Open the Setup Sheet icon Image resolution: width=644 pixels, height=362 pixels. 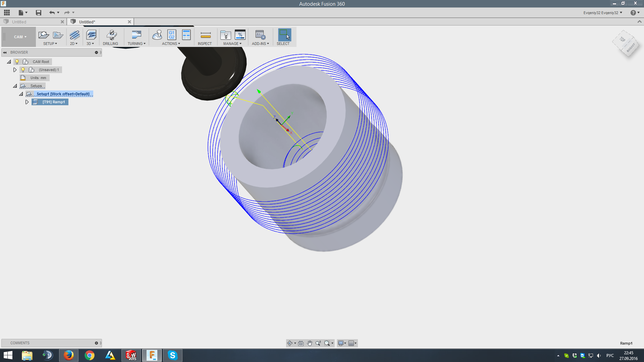tap(186, 35)
